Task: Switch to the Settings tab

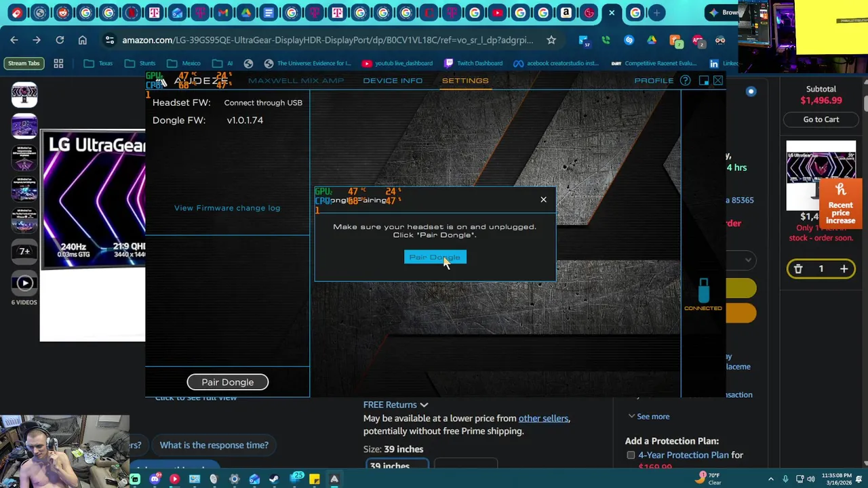Action: click(465, 81)
